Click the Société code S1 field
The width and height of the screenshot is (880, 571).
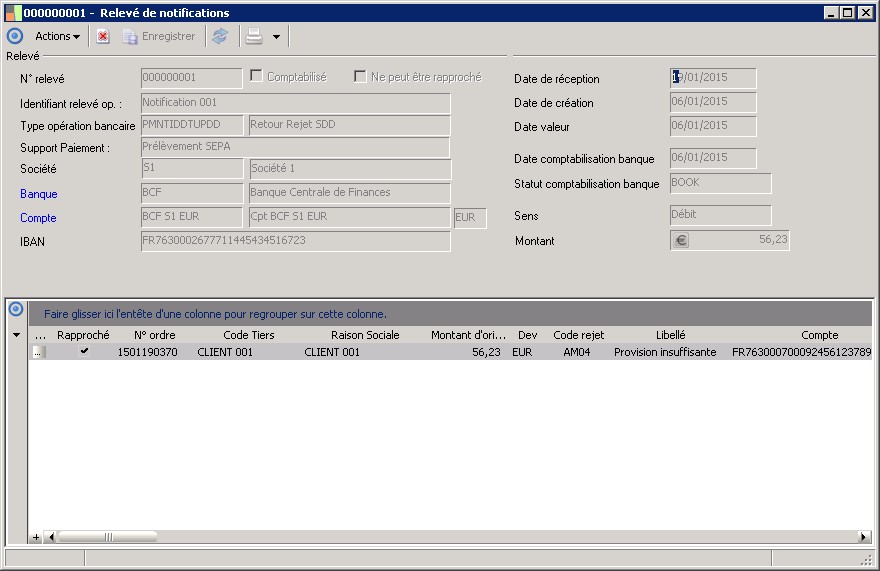[x=192, y=168]
